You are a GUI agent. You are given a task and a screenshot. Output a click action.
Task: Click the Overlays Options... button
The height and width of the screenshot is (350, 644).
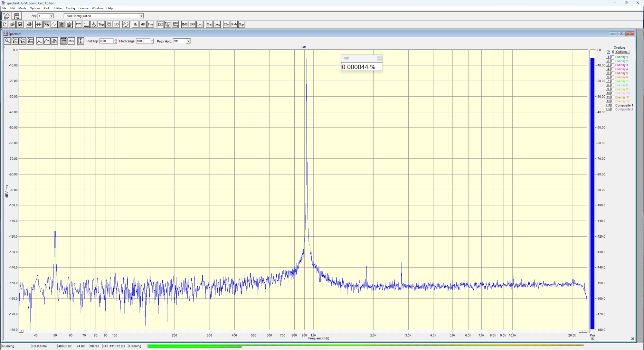pyautogui.click(x=622, y=52)
